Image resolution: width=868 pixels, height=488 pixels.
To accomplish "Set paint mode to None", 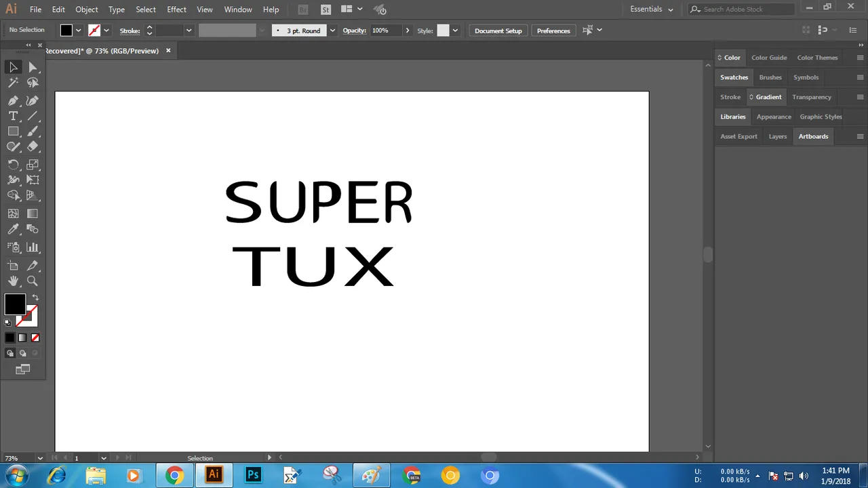I will coord(35,338).
